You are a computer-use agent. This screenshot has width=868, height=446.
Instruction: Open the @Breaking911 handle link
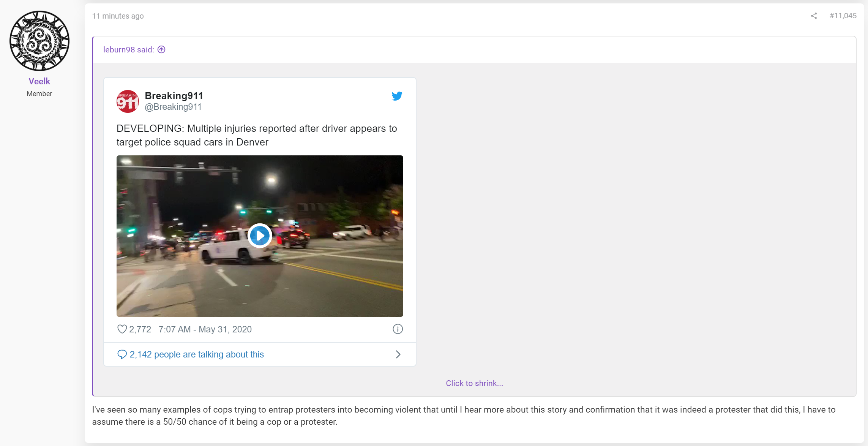pos(173,107)
